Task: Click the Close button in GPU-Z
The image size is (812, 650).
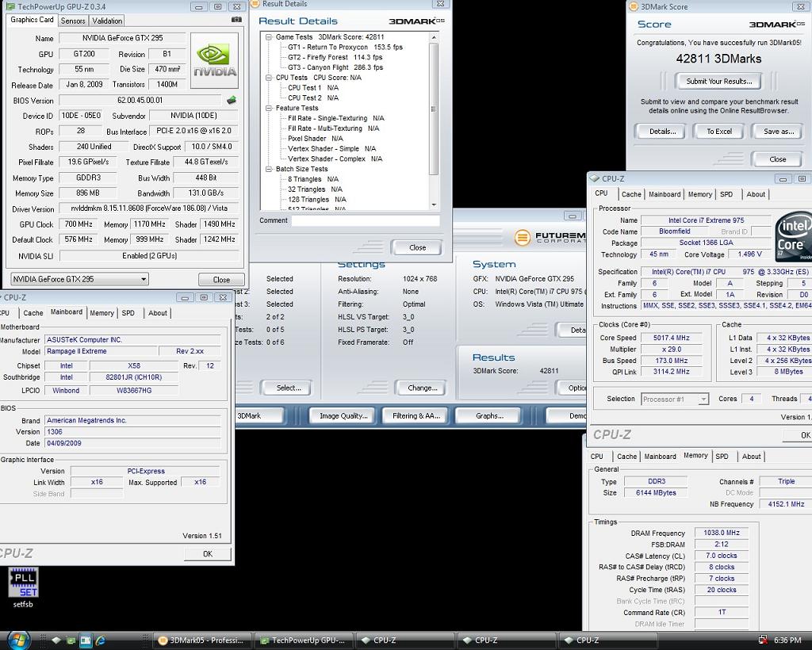Action: (221, 280)
